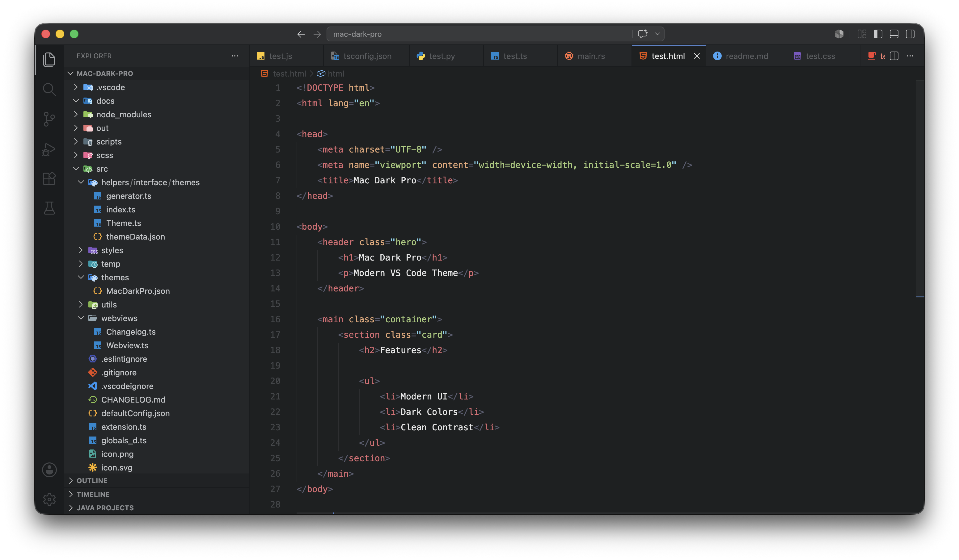Click the html breadcrumb element
Screen dimensions: 959x560
(336, 73)
